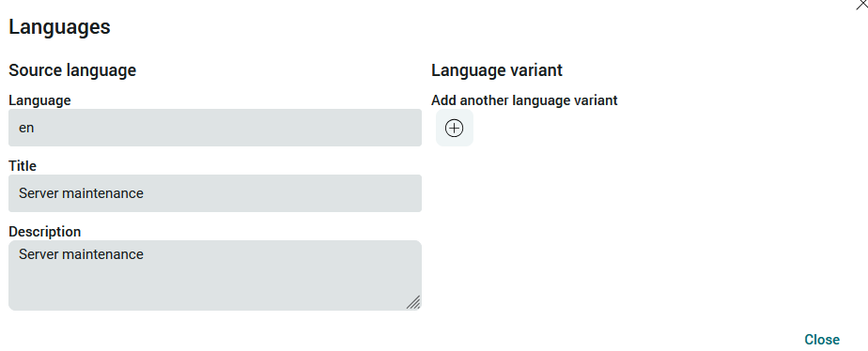Click the 'Language' field label
Image resolution: width=868 pixels, height=351 pixels.
39,100
